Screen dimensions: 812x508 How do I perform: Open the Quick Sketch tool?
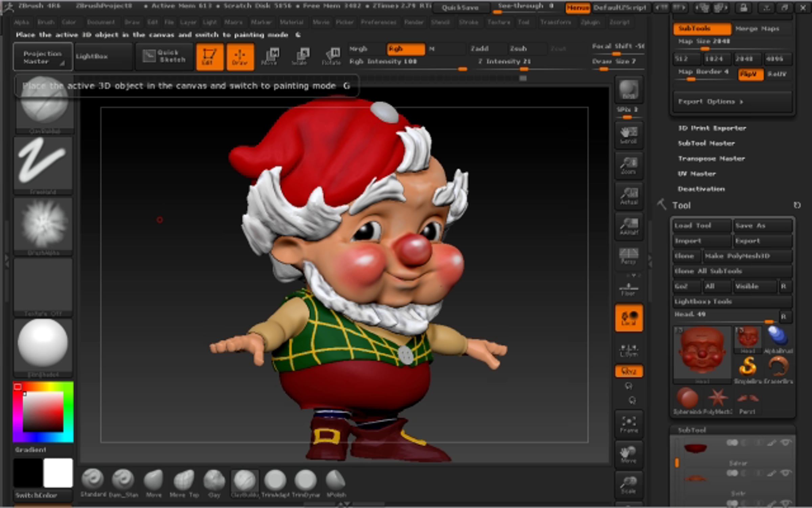click(x=165, y=56)
